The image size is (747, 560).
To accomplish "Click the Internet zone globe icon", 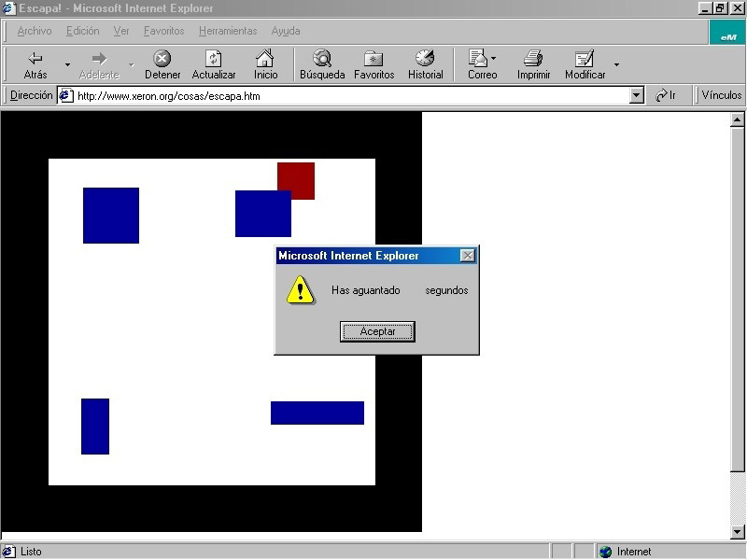I will click(x=605, y=552).
